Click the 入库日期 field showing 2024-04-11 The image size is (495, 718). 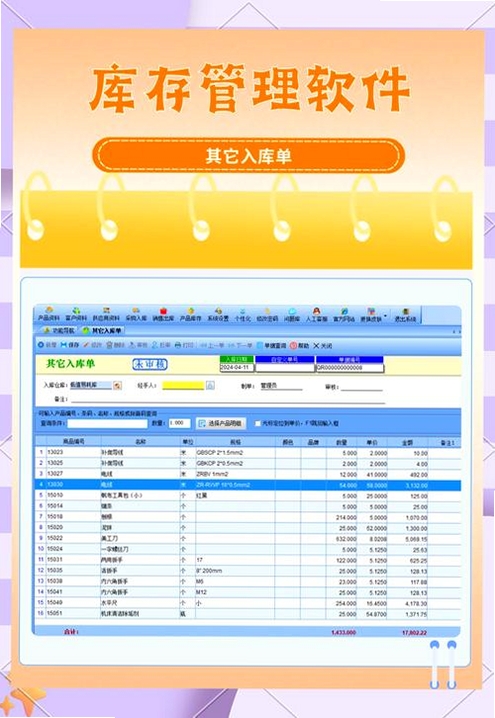237,367
